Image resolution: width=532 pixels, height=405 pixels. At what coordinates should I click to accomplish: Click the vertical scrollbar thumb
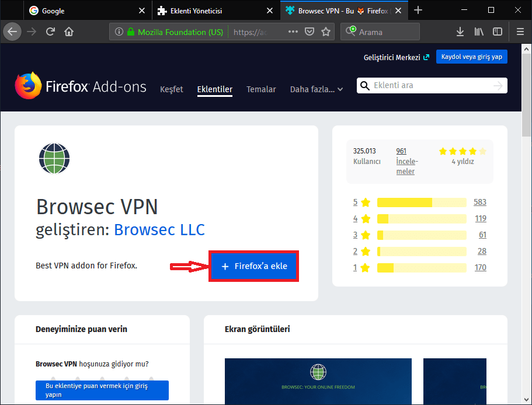coord(526,96)
